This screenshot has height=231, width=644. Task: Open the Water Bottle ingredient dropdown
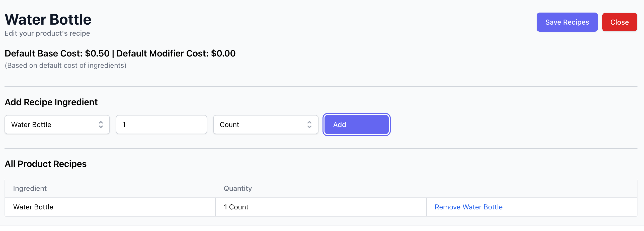point(57,125)
